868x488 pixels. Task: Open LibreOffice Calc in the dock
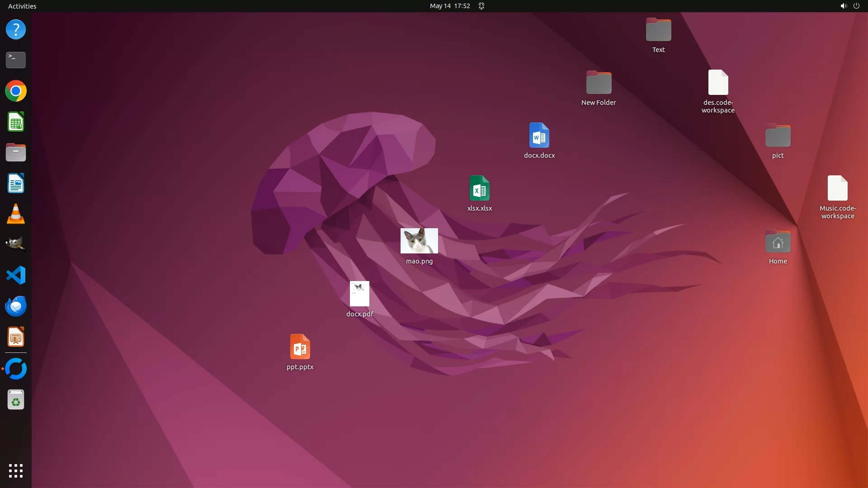point(16,122)
